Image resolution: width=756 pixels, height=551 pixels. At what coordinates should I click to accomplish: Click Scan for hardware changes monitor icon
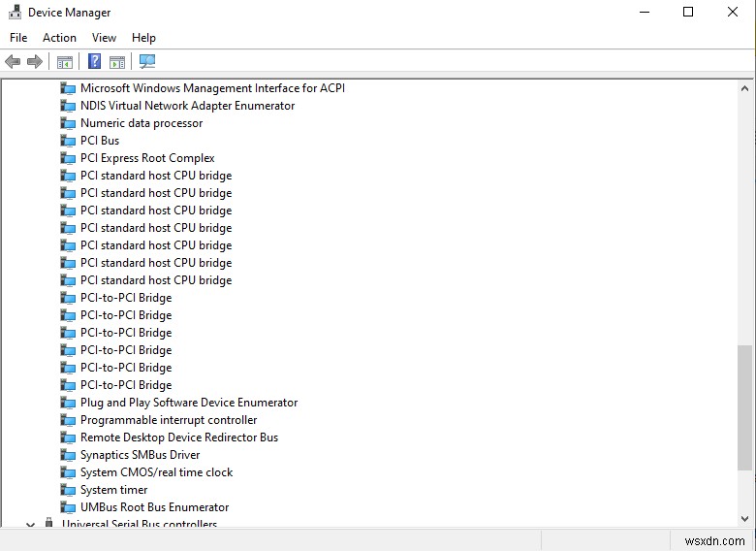coord(147,61)
